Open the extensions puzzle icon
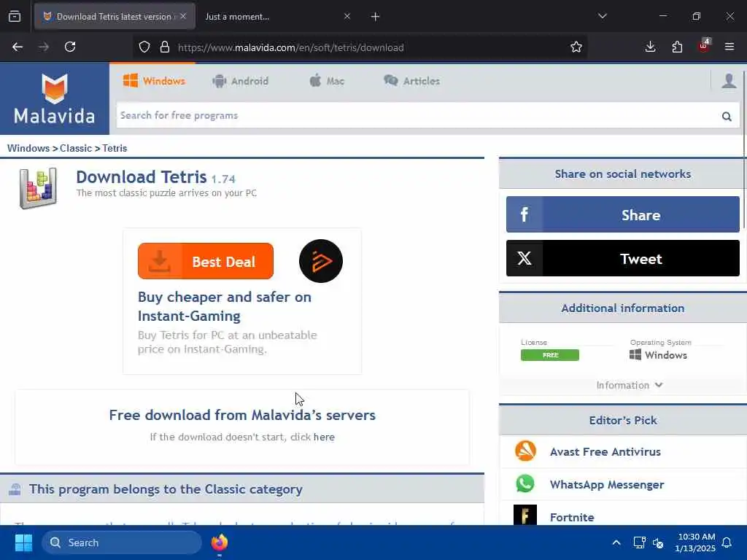 click(677, 47)
